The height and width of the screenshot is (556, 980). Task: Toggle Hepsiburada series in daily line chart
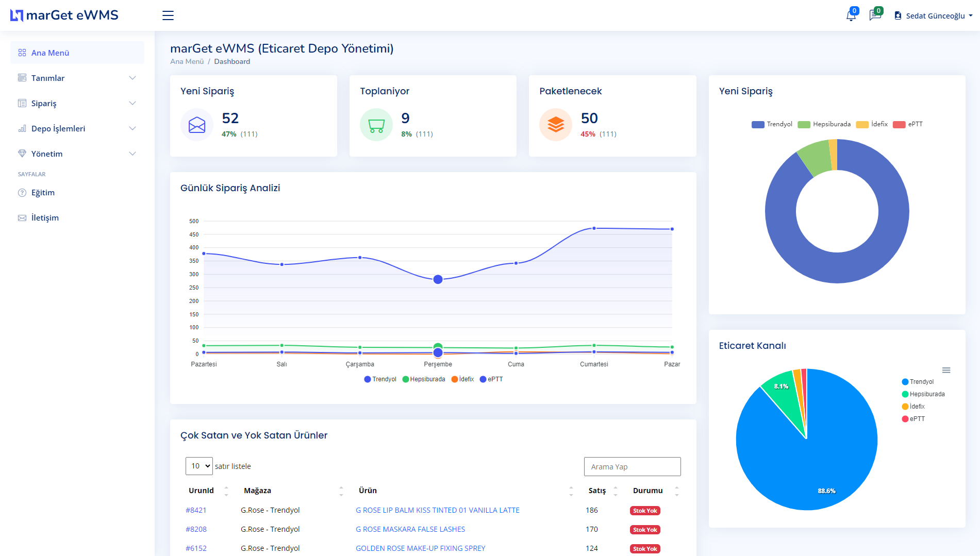click(x=424, y=379)
